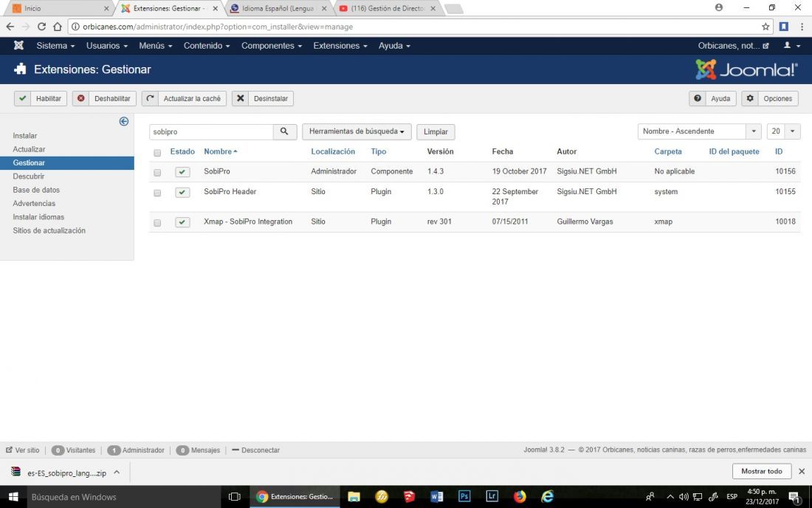The image size is (812, 508).
Task: Open the yellow round taskbar app icon
Action: pyautogui.click(x=382, y=497)
